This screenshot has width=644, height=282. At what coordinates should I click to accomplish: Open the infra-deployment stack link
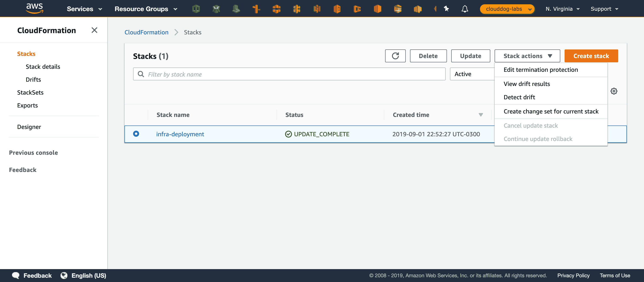pos(180,134)
